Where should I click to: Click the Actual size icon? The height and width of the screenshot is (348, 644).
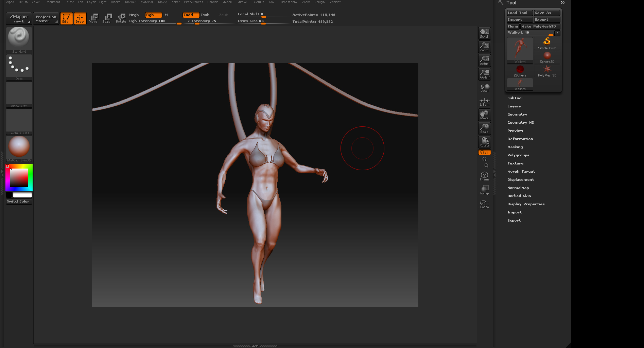[484, 60]
